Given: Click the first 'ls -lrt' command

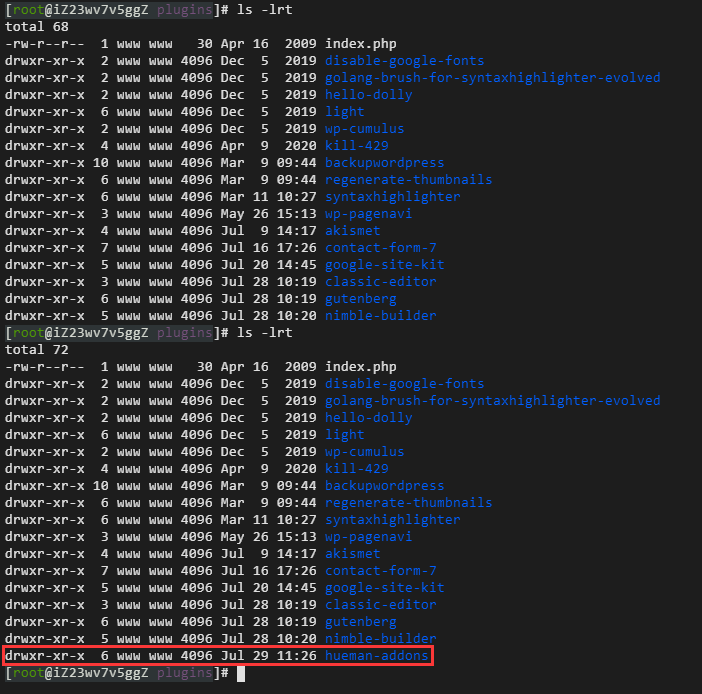Looking at the screenshot, I should 262,10.
